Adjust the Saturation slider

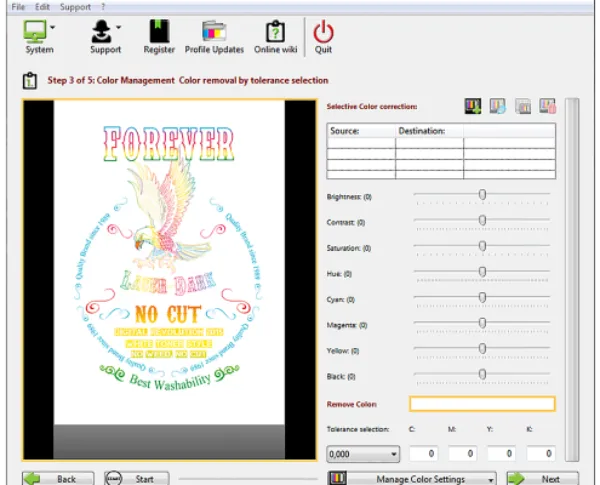[482, 246]
